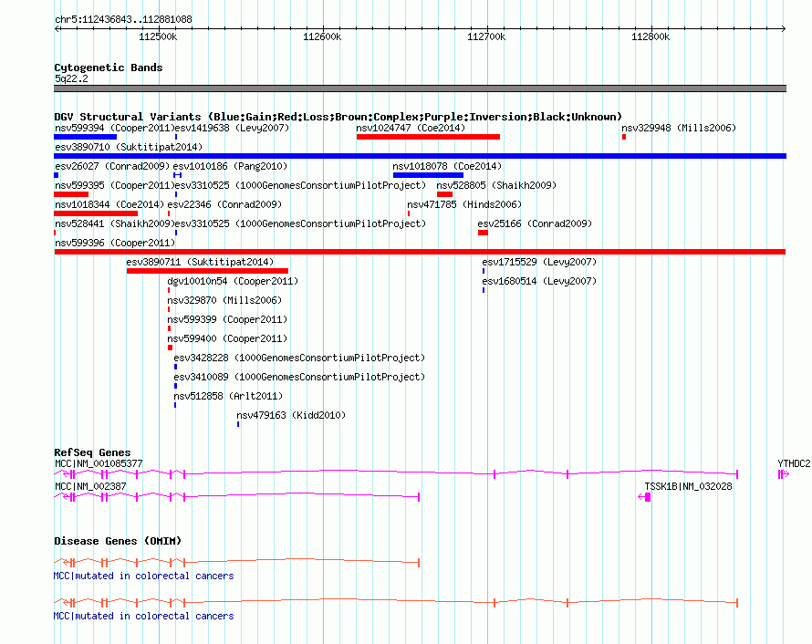This screenshot has height=644, width=812.
Task: Click first 'MCC|mutated in colorectal cancers' link
Action: tap(143, 576)
